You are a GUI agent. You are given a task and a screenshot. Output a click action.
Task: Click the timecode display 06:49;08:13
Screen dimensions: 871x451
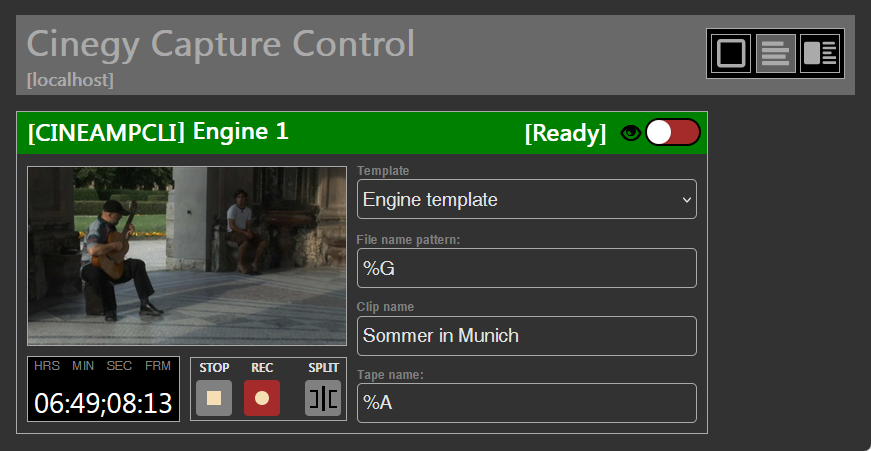(x=103, y=403)
